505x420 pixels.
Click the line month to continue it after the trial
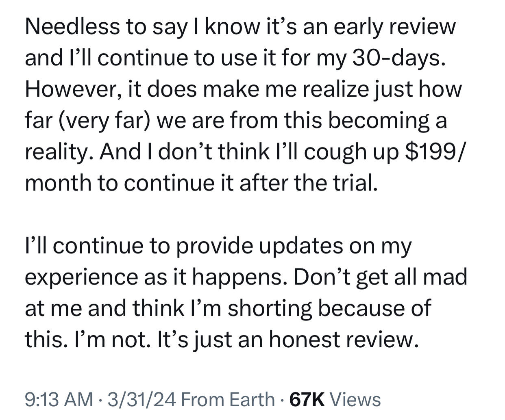(201, 183)
